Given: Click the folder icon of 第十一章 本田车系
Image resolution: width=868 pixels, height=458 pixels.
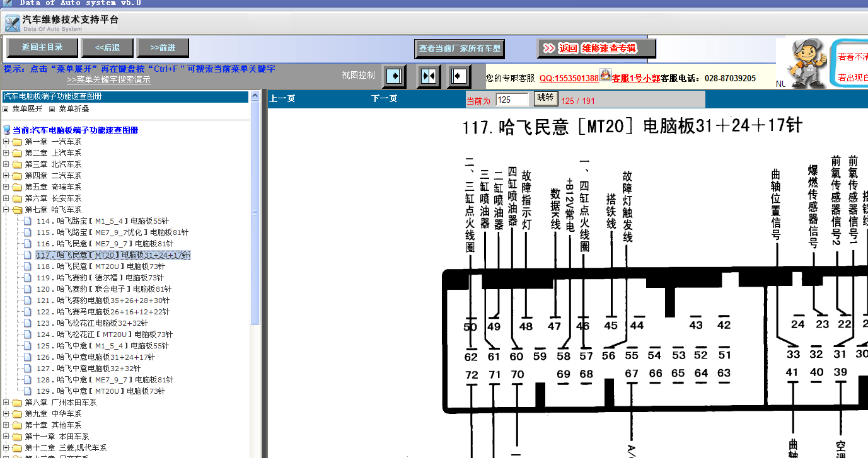Looking at the screenshot, I should [x=17, y=437].
